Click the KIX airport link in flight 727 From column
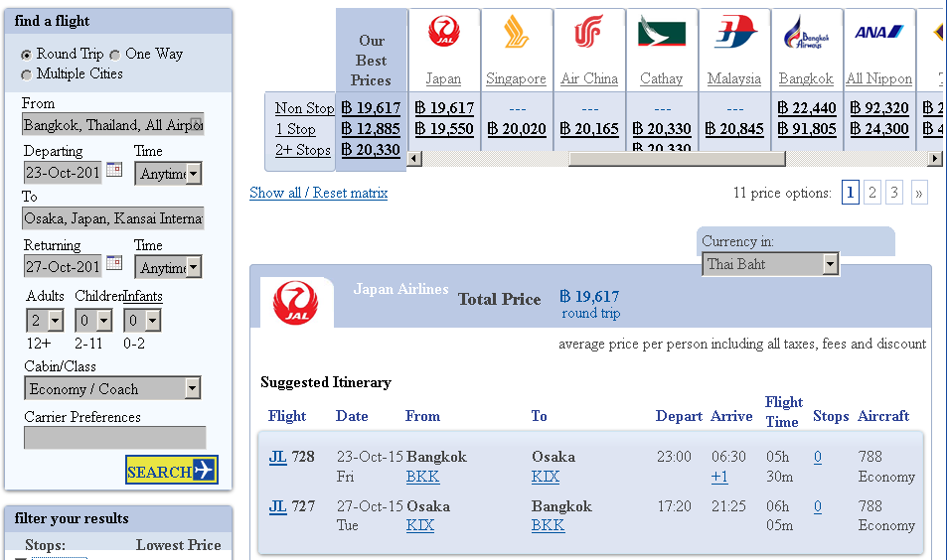This screenshot has width=949, height=560. (420, 525)
